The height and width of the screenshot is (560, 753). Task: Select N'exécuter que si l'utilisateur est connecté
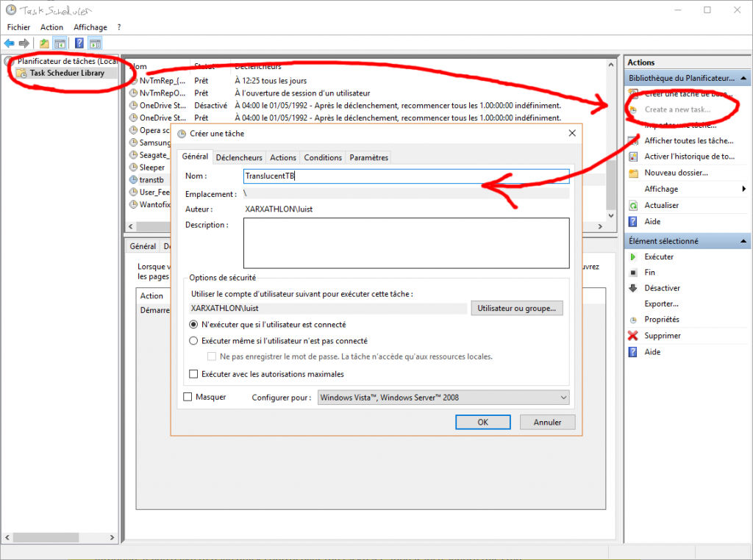(193, 324)
